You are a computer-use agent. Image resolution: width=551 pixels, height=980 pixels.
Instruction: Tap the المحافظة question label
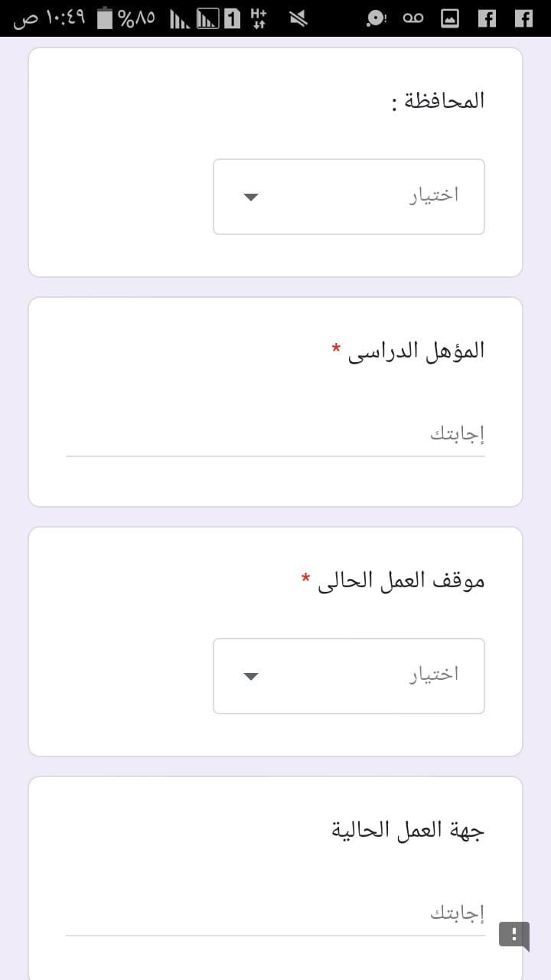pos(438,101)
